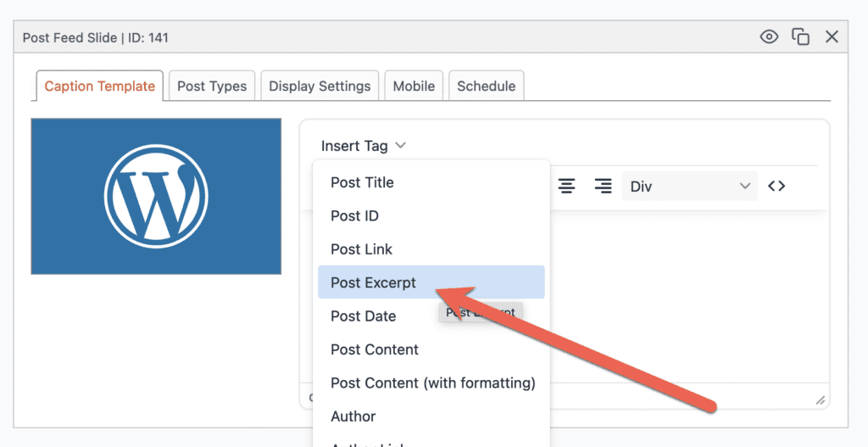The width and height of the screenshot is (868, 447).
Task: Close the Post Feed Slide panel
Action: (832, 36)
